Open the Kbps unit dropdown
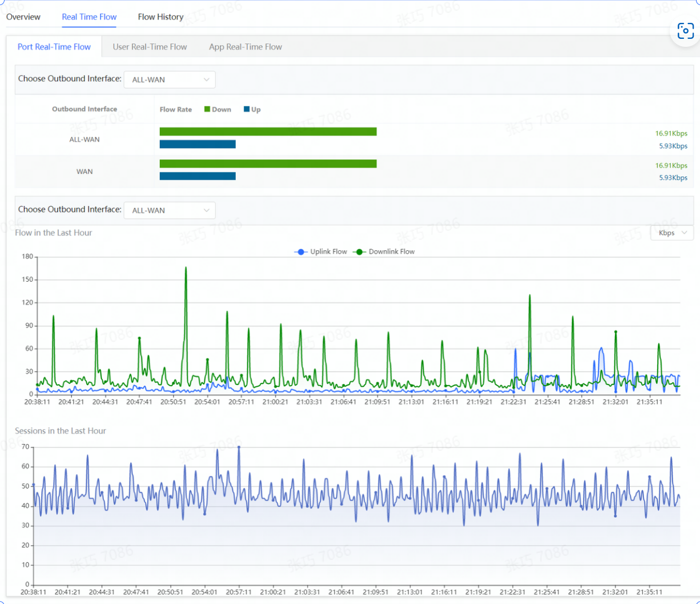This screenshot has height=604, width=700. click(x=672, y=233)
